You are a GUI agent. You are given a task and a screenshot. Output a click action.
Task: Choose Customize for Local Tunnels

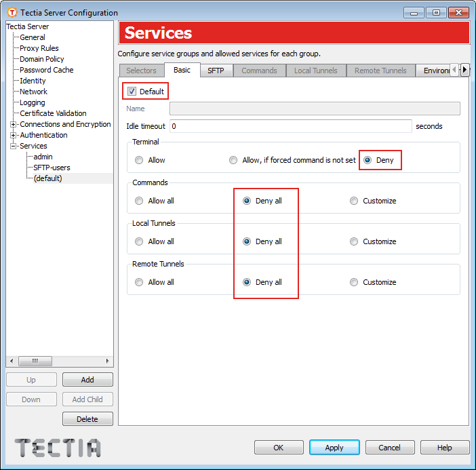click(354, 241)
